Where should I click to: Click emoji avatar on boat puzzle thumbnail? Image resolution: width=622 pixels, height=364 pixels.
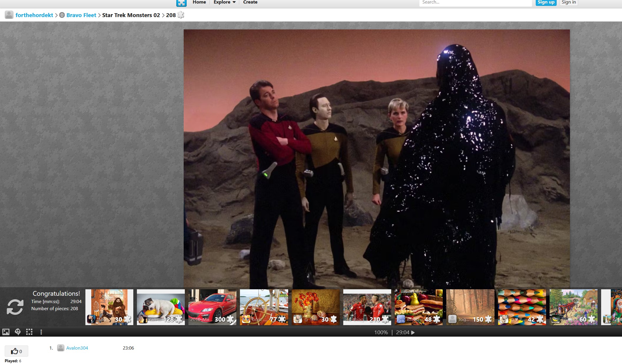[246, 319]
